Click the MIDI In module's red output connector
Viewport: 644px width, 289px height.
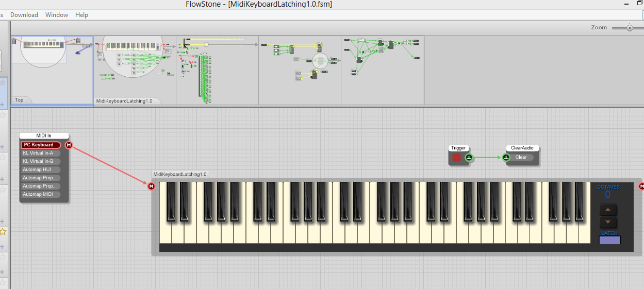[69, 145]
